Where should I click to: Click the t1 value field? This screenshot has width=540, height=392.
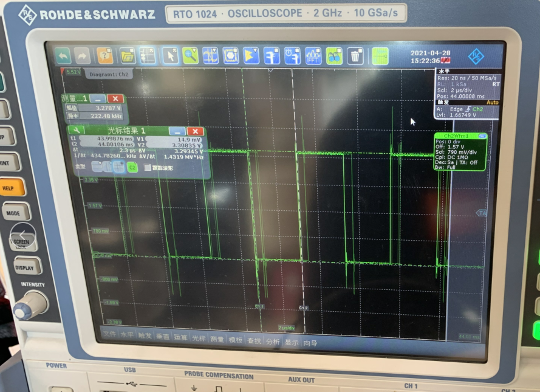105,139
